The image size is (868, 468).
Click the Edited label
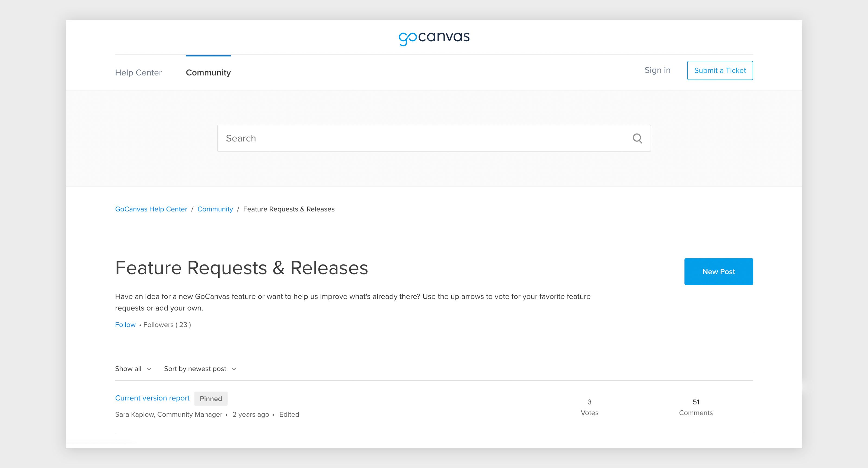(289, 415)
